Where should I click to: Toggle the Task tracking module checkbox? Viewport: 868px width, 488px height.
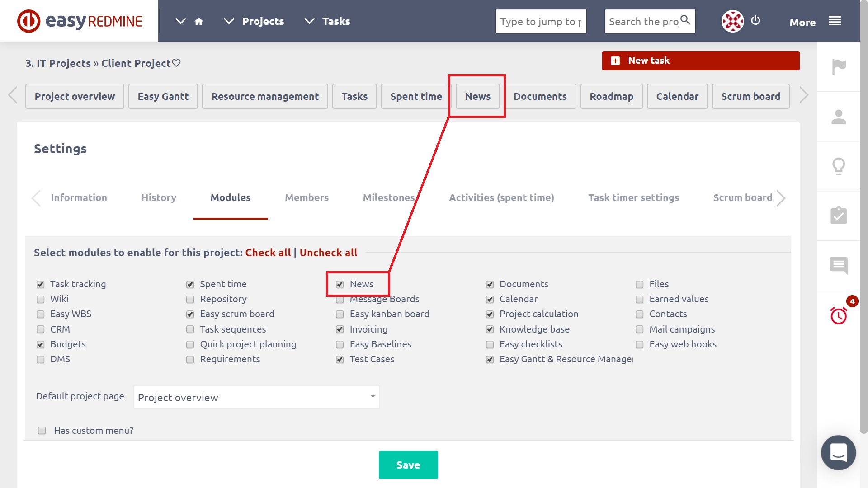[41, 285]
